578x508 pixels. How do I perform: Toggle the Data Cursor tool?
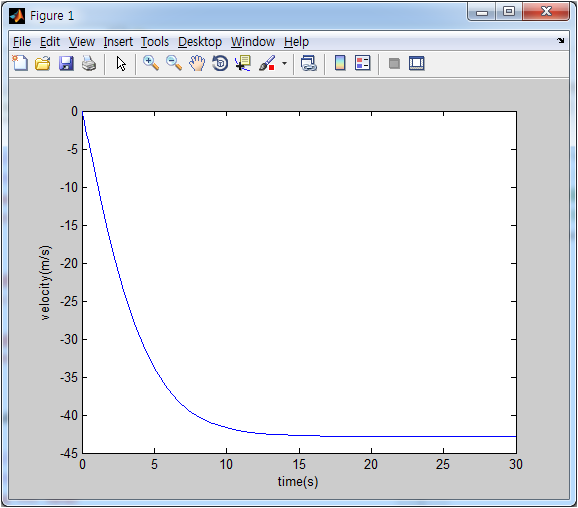pyautogui.click(x=243, y=63)
